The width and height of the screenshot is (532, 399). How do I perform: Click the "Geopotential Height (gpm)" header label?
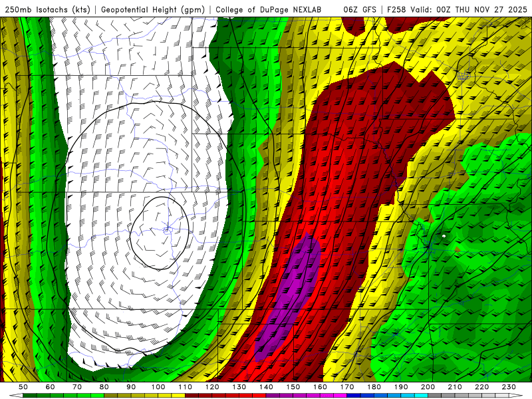pyautogui.click(x=153, y=9)
